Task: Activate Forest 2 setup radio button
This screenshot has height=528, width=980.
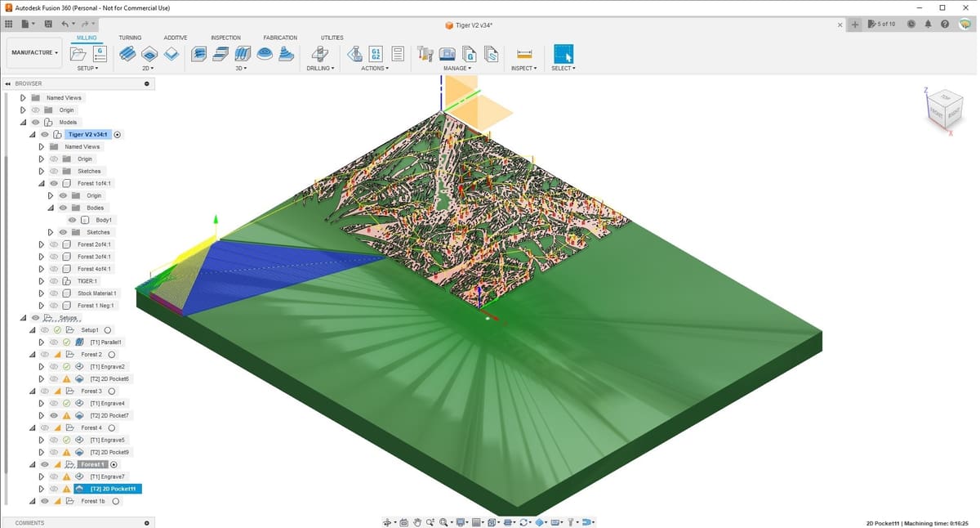Action: click(x=112, y=355)
